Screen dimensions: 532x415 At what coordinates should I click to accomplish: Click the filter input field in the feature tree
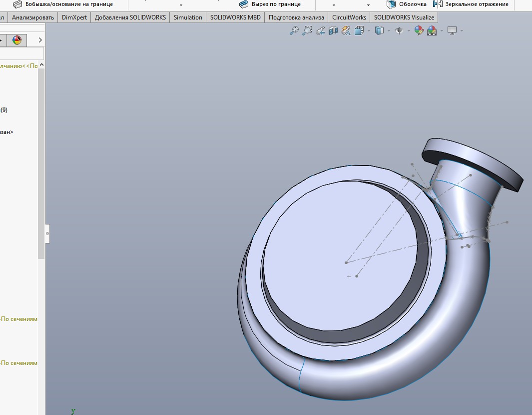(21, 53)
